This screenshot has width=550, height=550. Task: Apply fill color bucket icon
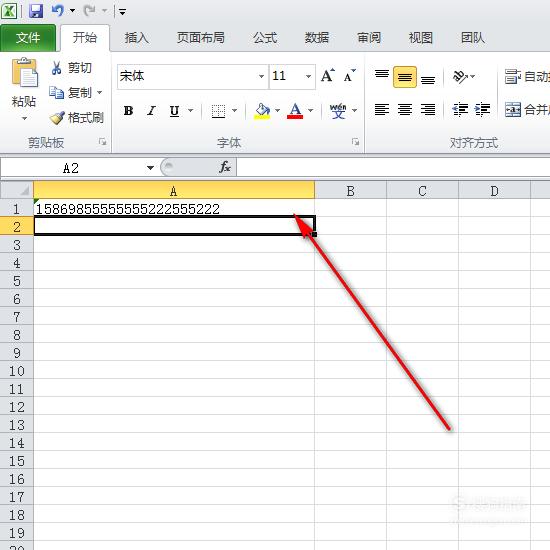coord(262,111)
